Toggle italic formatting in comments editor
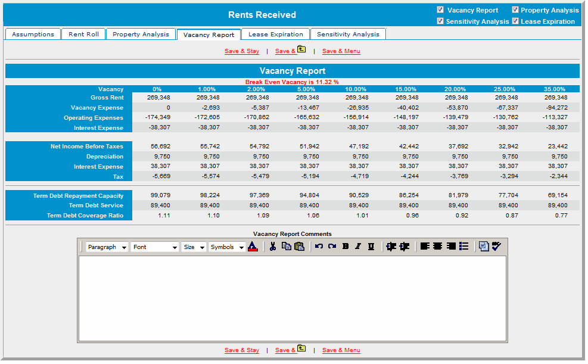The width and height of the screenshot is (588, 364). pyautogui.click(x=358, y=247)
